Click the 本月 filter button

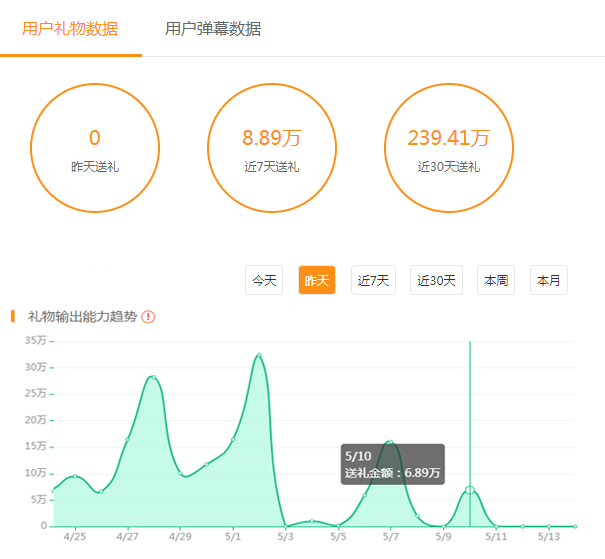(549, 280)
